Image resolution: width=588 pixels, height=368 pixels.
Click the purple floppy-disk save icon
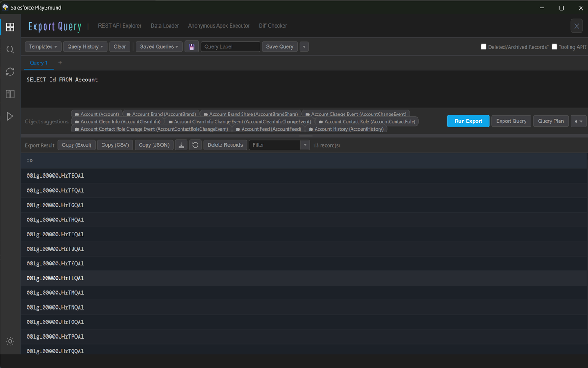192,46
